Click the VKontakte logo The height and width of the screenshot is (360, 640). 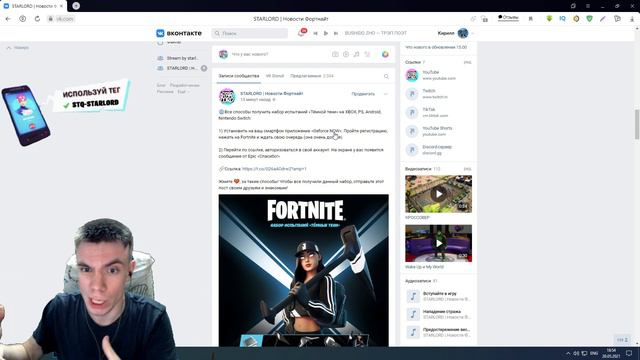tap(179, 33)
